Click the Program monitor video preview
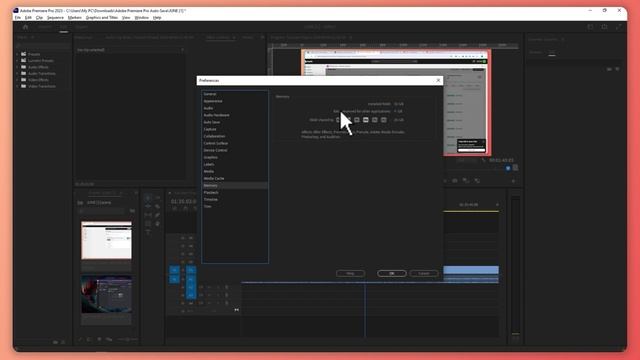 (x=396, y=102)
